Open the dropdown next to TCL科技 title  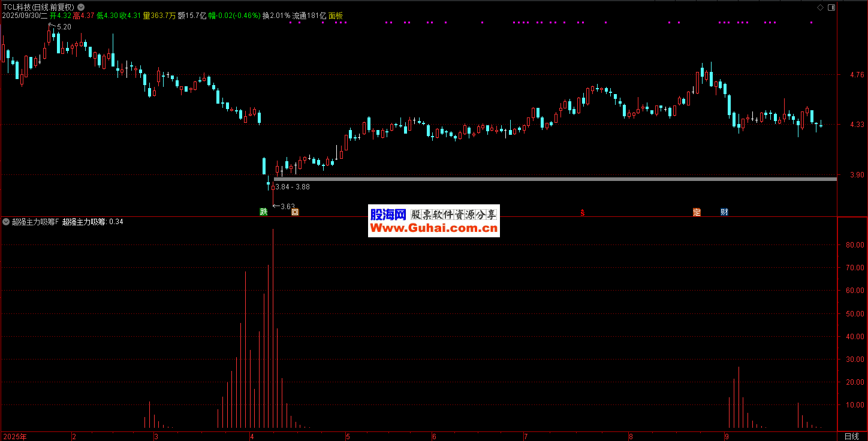(x=81, y=7)
